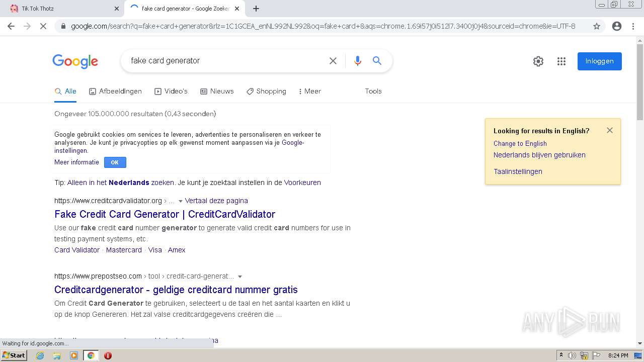Select the Alle search tab
This screenshot has height=362, width=644.
coord(65,92)
